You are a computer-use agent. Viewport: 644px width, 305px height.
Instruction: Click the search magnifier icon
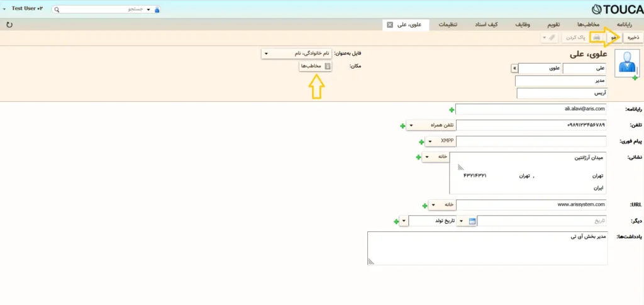57,9
